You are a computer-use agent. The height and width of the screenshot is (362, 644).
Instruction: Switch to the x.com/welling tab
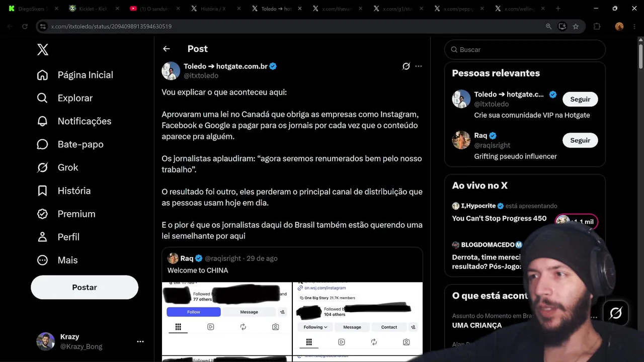pos(520,9)
